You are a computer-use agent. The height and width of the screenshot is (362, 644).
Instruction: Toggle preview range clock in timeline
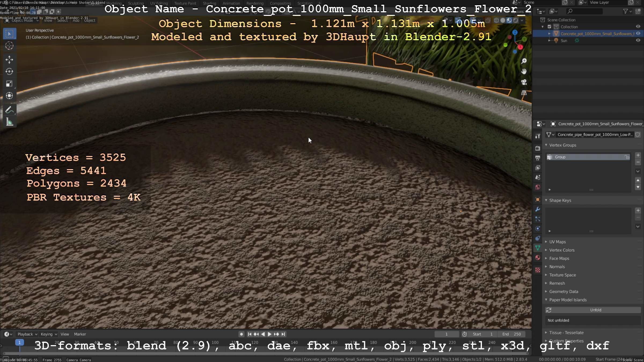tap(464, 334)
